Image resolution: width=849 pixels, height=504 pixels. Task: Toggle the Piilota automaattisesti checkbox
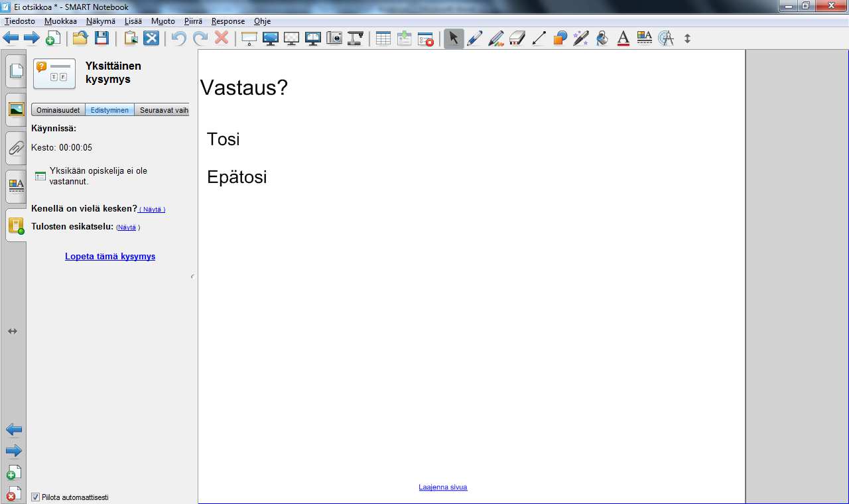pyautogui.click(x=36, y=497)
